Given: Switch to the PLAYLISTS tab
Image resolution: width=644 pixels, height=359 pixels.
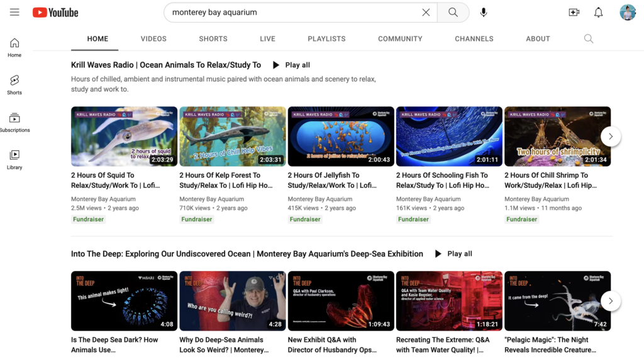Looking at the screenshot, I should [326, 38].
